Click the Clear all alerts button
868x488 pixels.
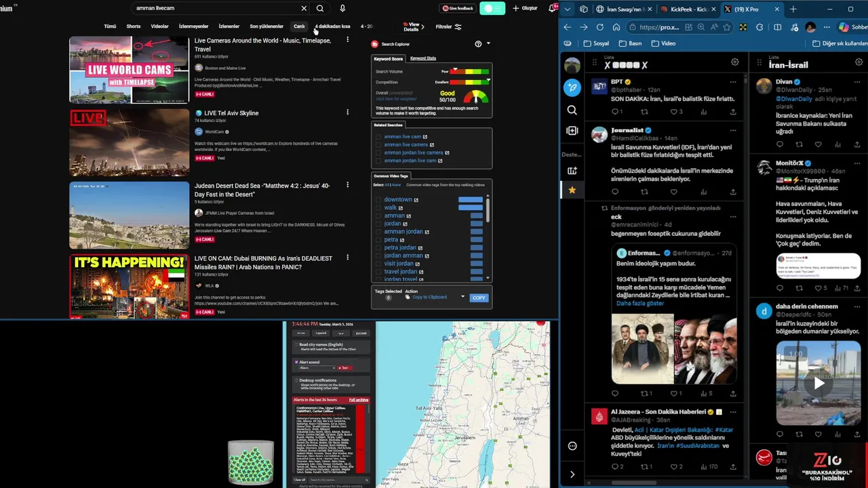coord(299,480)
